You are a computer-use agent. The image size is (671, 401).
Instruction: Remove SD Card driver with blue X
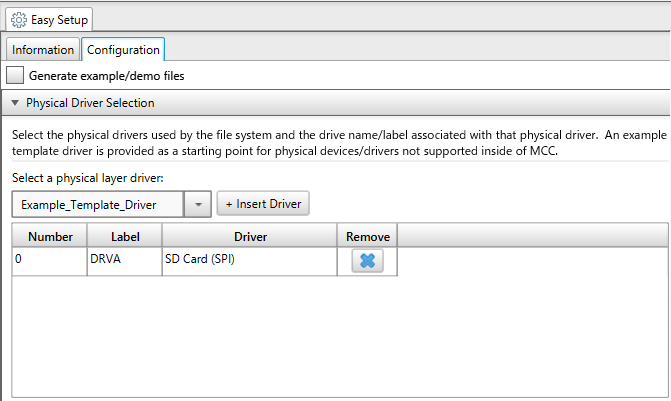point(368,261)
